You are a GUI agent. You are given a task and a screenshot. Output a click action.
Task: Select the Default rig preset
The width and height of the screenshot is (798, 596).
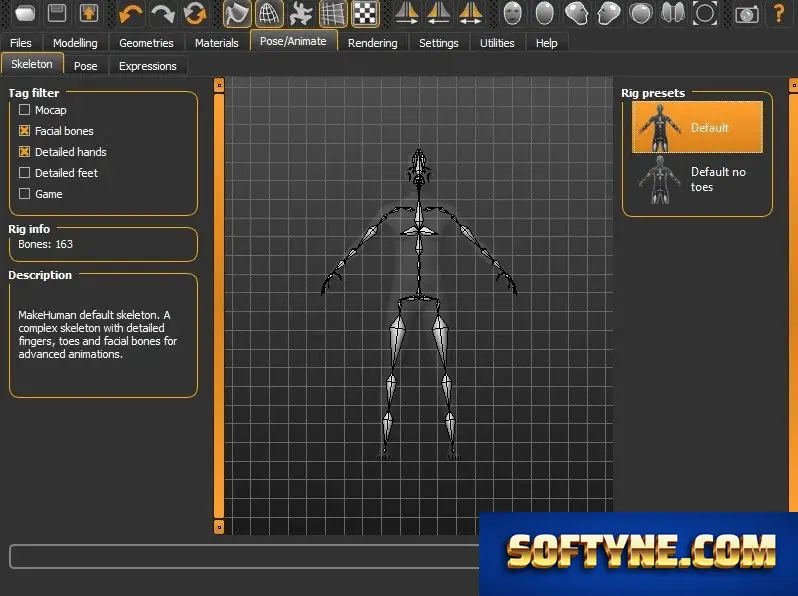[x=697, y=127]
